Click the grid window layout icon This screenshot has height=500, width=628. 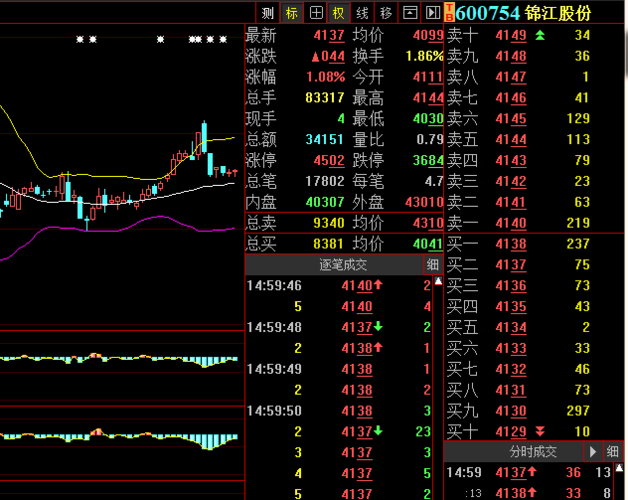(x=316, y=13)
